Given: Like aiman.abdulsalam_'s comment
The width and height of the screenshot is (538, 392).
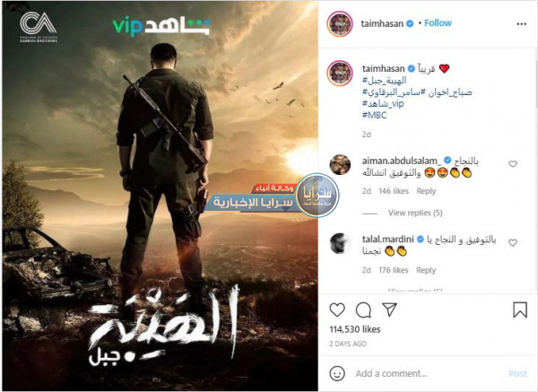Looking at the screenshot, I should point(513,164).
